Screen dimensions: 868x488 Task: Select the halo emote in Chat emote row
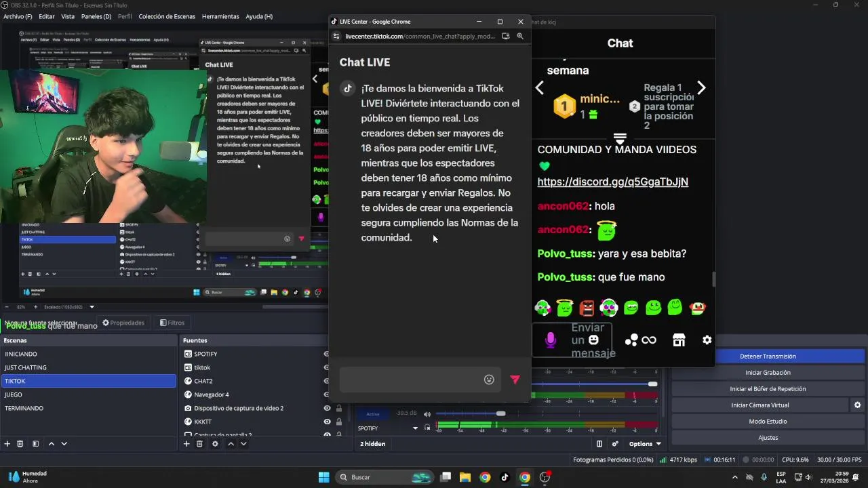point(564,308)
